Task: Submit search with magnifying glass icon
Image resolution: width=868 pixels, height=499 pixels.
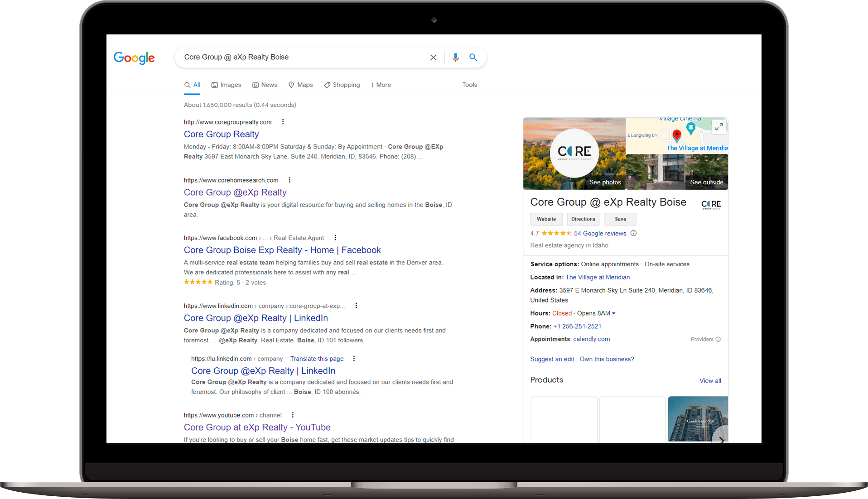Action: 473,58
